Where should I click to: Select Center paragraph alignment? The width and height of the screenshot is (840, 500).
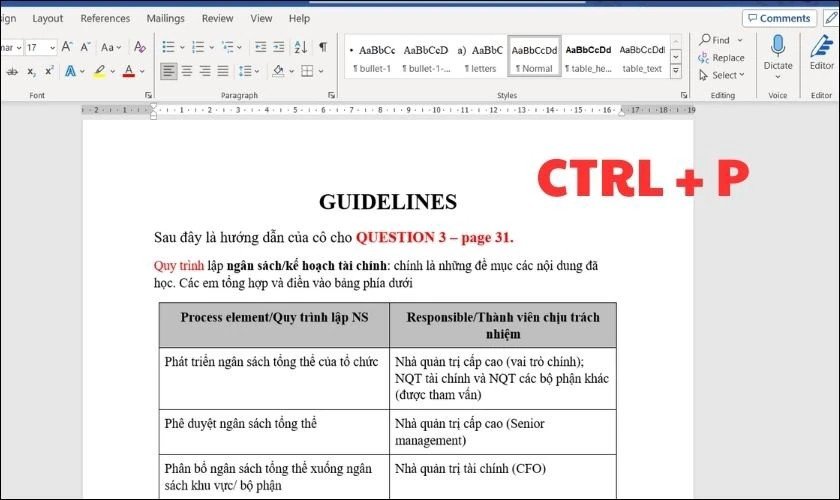[187, 71]
